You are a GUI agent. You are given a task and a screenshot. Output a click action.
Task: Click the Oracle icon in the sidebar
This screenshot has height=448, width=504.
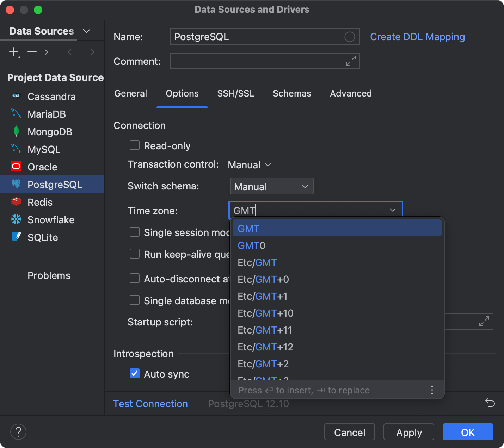click(16, 167)
